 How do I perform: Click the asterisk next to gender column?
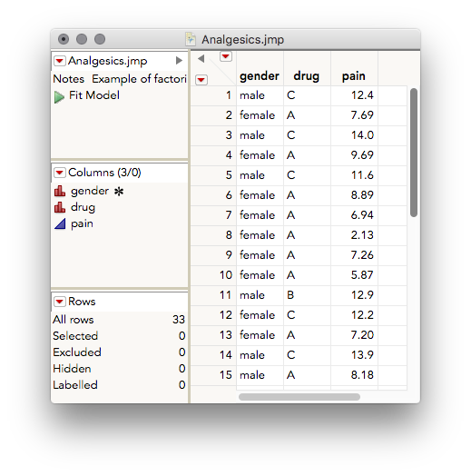pyautogui.click(x=119, y=192)
